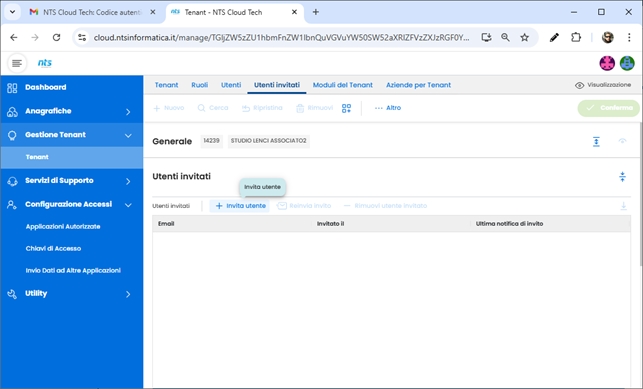
Task: Click the green user avatar at top right
Action: [x=627, y=63]
